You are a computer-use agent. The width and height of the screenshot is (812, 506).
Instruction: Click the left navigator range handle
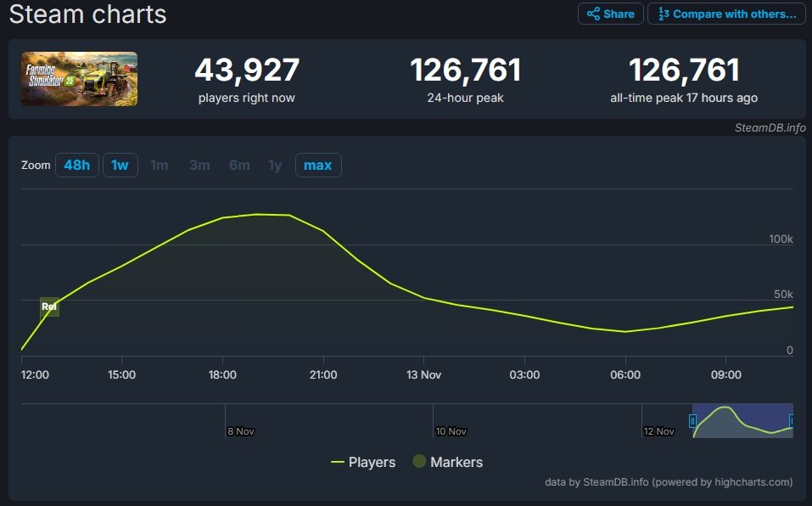693,420
